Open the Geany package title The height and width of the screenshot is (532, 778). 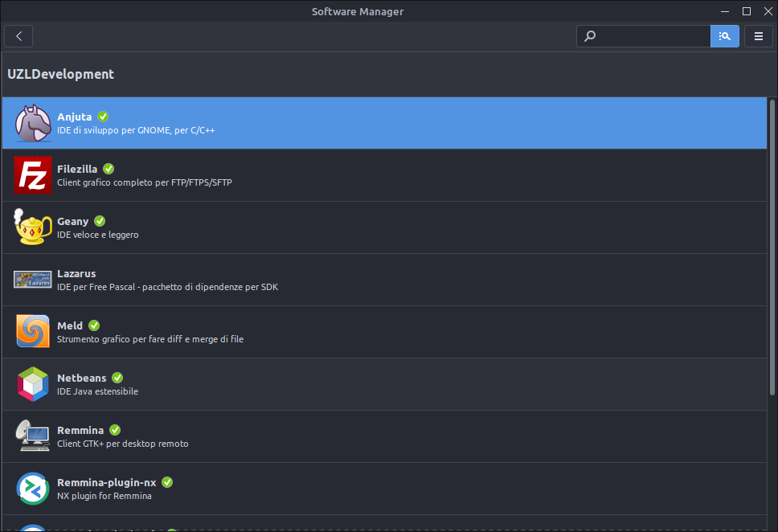[73, 221]
